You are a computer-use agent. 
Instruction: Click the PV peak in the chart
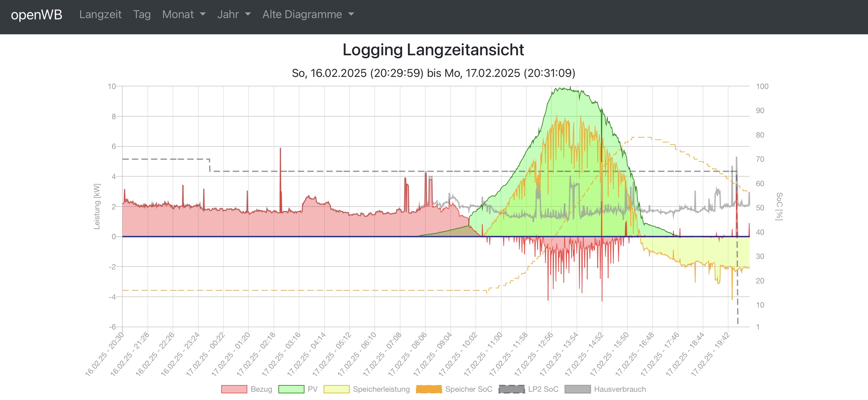pyautogui.click(x=570, y=88)
